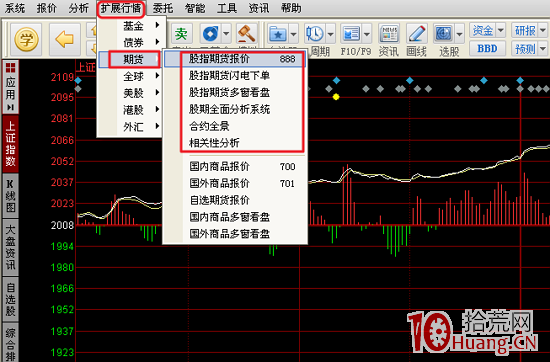This screenshot has width=550, height=362.
Task: Open the auction hammer tool icon
Action: click(247, 33)
